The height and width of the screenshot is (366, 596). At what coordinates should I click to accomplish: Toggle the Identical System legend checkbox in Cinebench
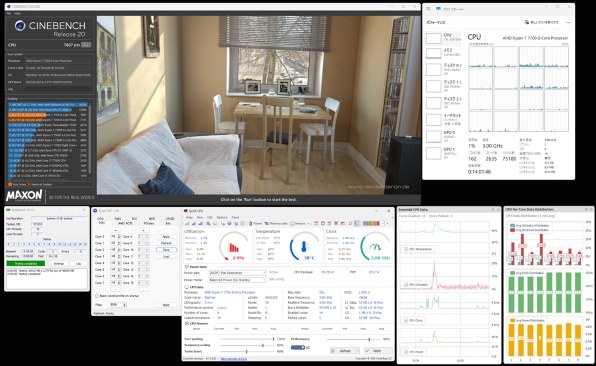click(29, 184)
